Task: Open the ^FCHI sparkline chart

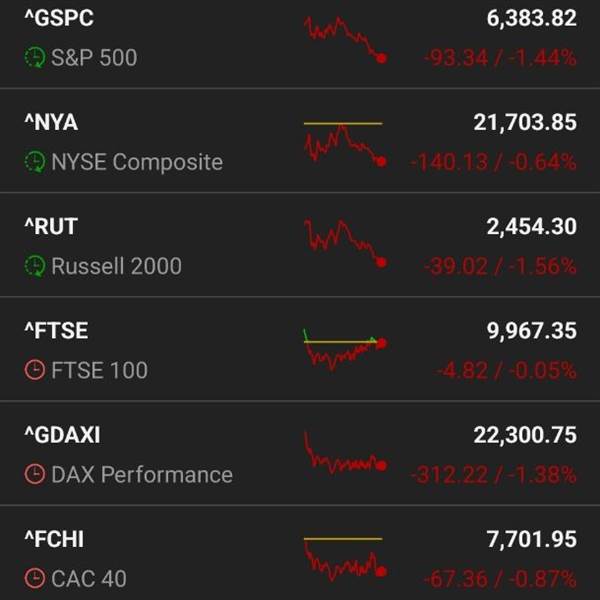Action: click(x=345, y=557)
